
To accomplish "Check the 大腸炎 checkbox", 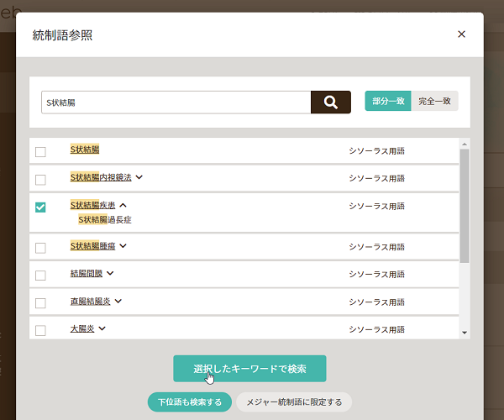I will (40, 330).
